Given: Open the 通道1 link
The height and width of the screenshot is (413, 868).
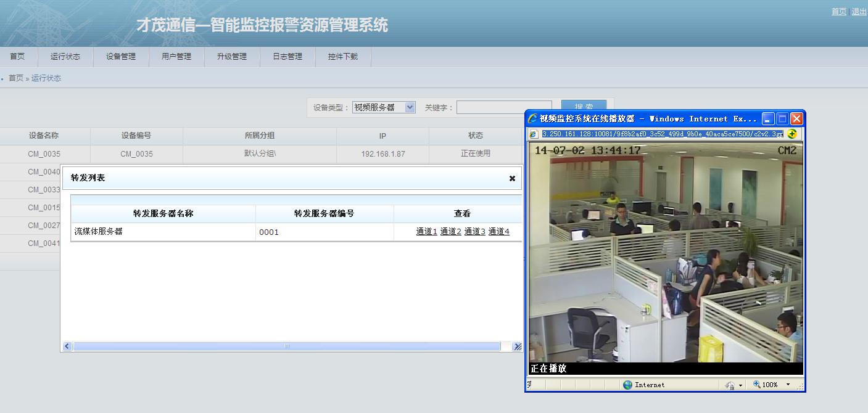Looking at the screenshot, I should (x=426, y=232).
